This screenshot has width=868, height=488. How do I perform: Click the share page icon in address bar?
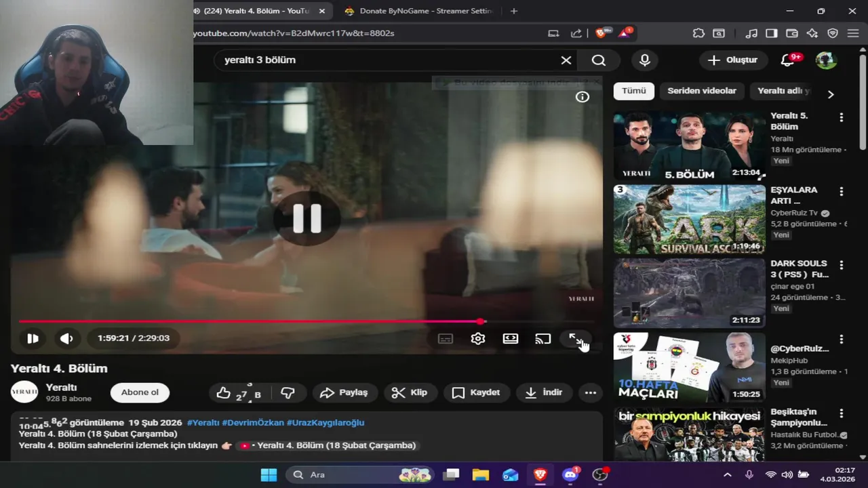point(576,33)
